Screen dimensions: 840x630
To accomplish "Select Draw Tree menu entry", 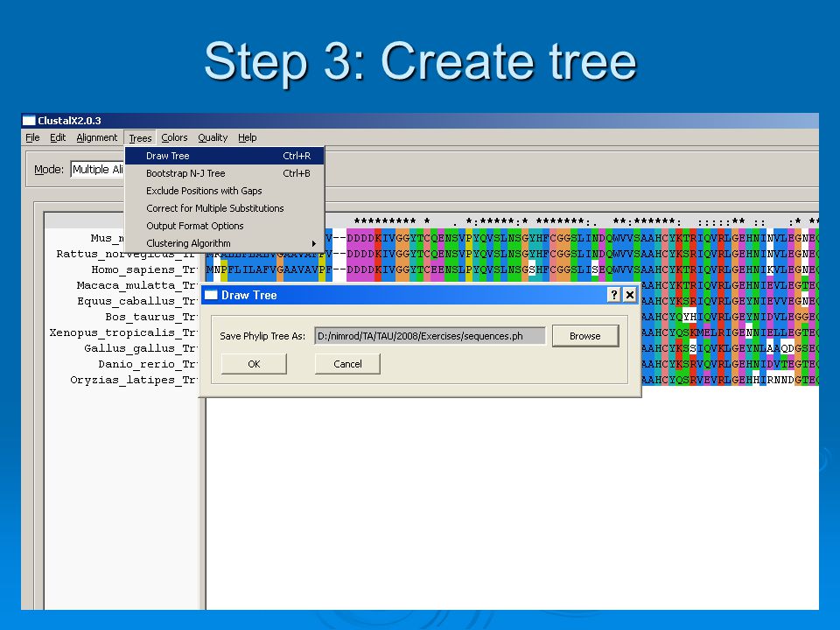I will (225, 156).
